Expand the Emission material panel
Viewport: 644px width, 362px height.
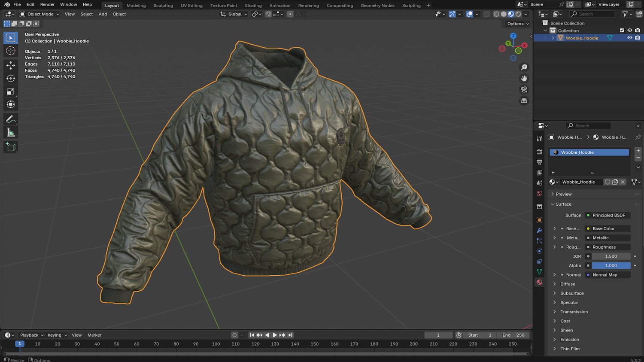tap(569, 340)
